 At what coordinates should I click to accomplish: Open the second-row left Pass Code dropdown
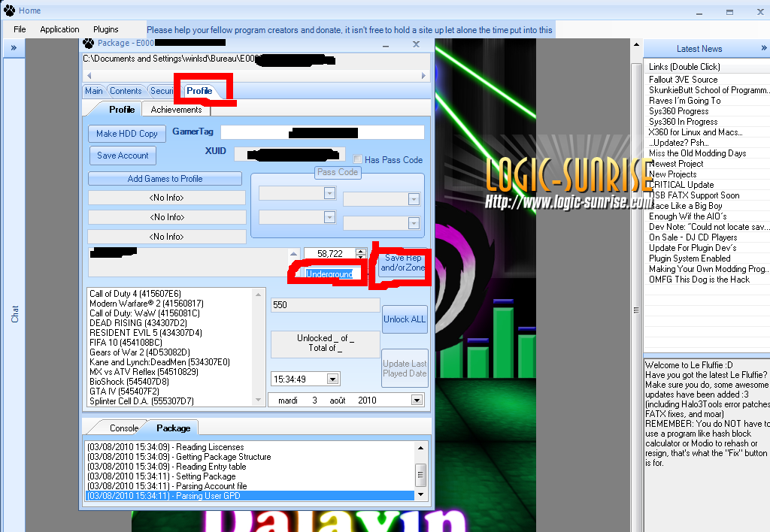tap(329, 216)
